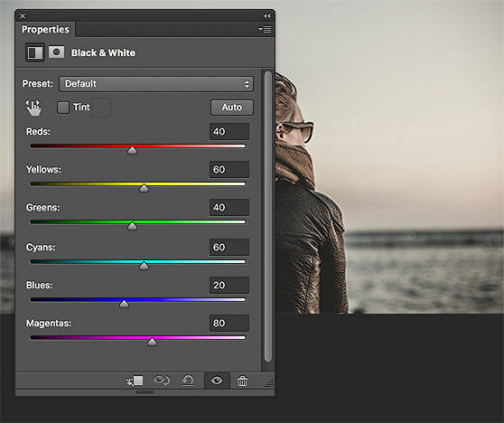The height and width of the screenshot is (423, 504).
Task: Click the panel resize grip at bottom corner
Action: click(269, 383)
